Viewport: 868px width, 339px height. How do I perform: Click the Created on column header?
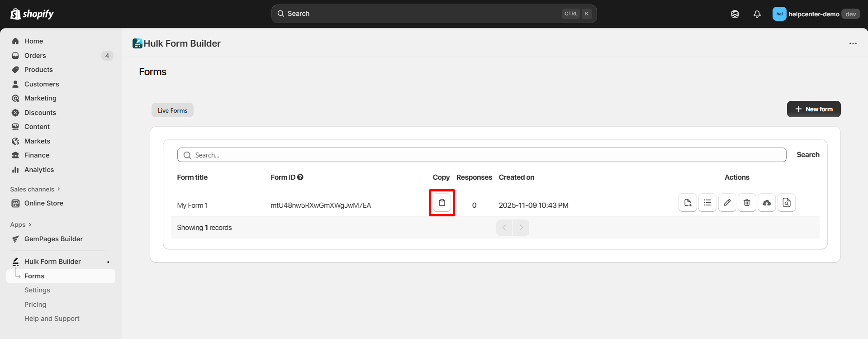pyautogui.click(x=517, y=177)
